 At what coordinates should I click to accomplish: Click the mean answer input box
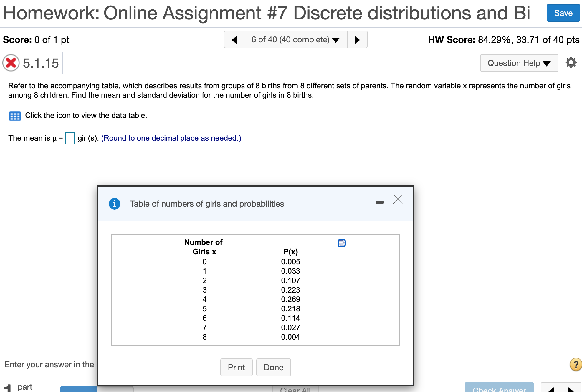point(70,138)
